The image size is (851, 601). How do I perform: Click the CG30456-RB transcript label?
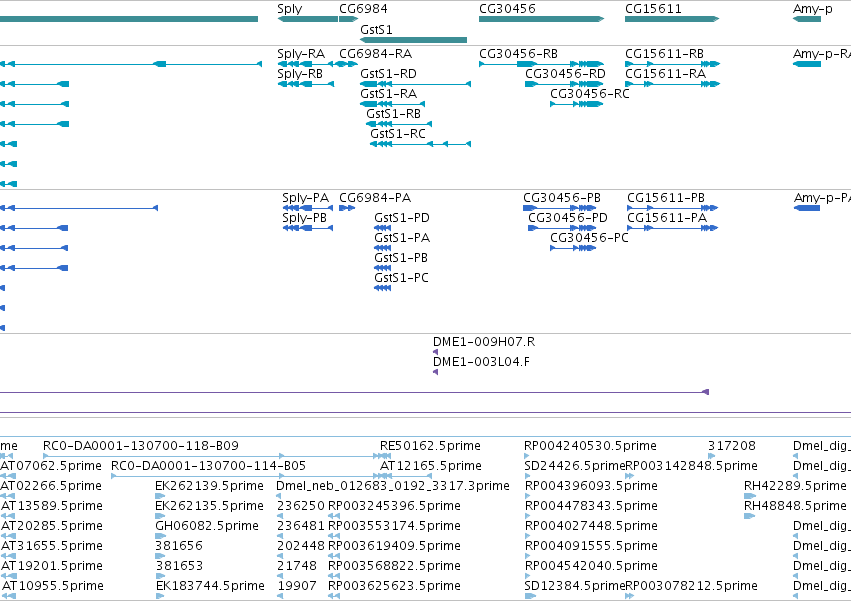click(518, 54)
